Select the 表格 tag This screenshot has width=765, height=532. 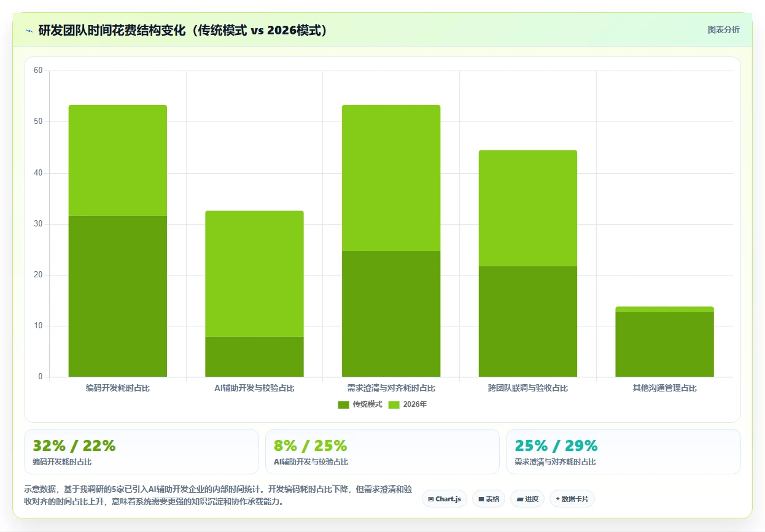point(489,499)
